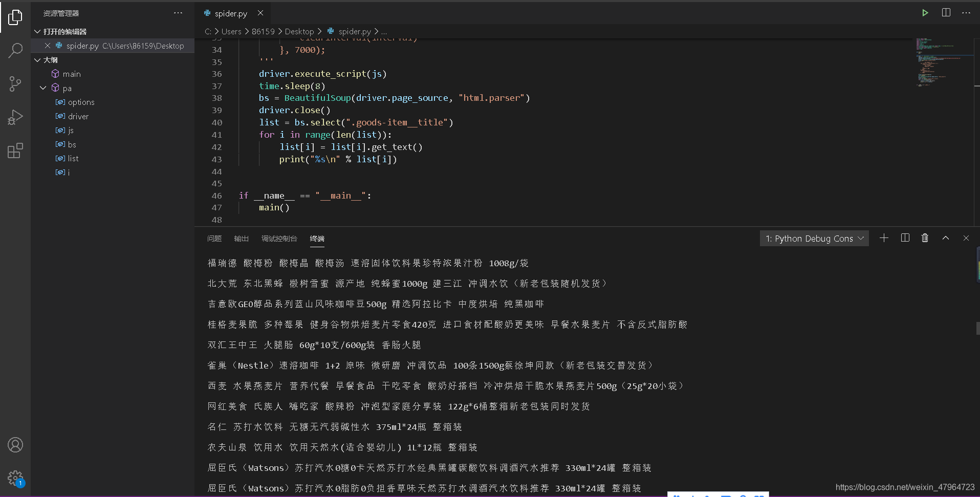Select the driver variable in outline
Screen dimensions: 980x497
click(x=78, y=117)
